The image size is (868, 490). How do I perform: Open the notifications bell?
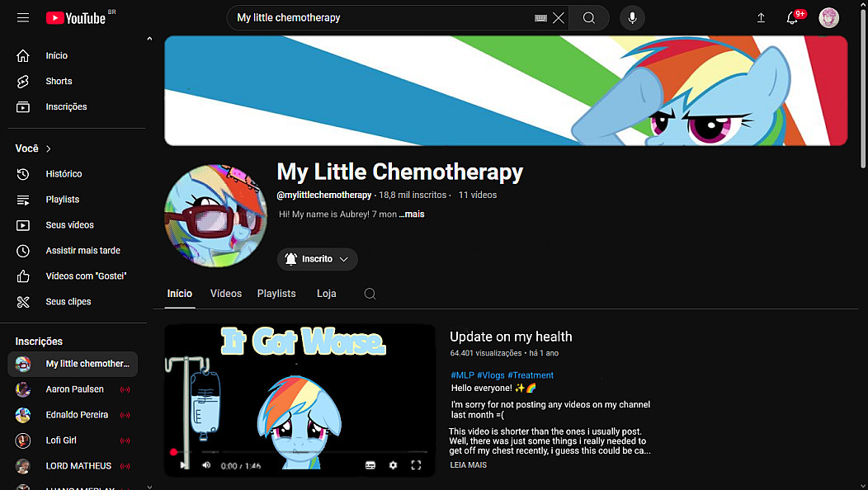[x=792, y=17]
